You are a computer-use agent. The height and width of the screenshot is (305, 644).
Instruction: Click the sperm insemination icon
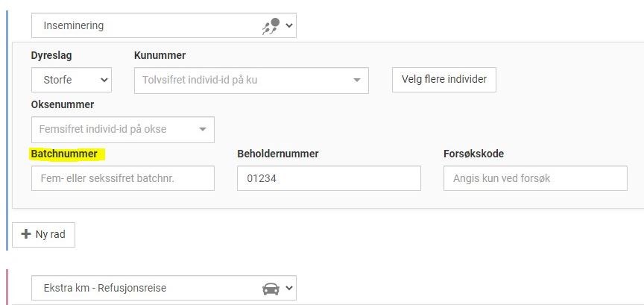271,26
